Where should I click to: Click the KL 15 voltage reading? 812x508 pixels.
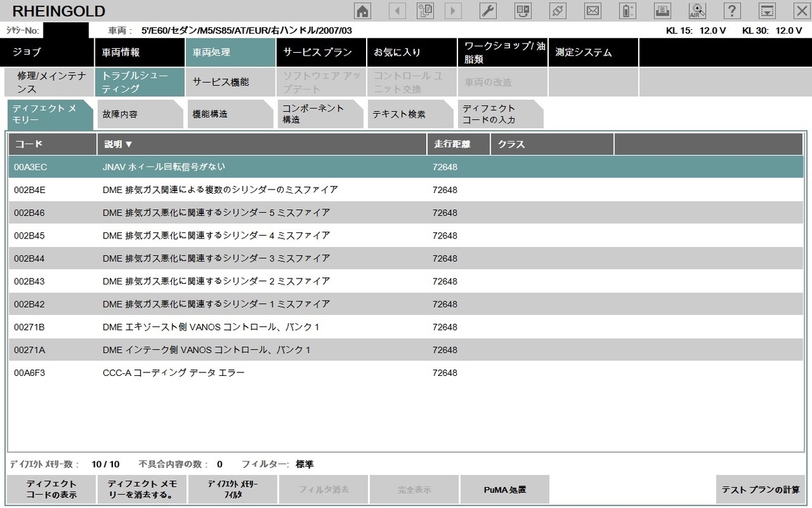coord(696,30)
